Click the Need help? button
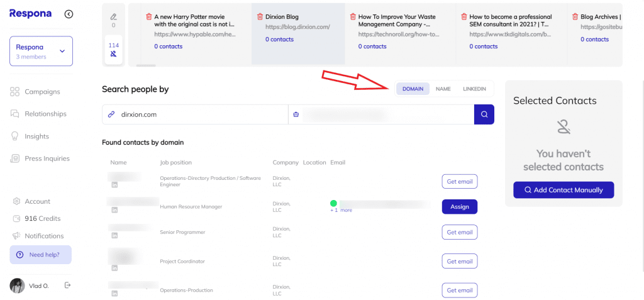The width and height of the screenshot is (644, 300). [x=41, y=255]
